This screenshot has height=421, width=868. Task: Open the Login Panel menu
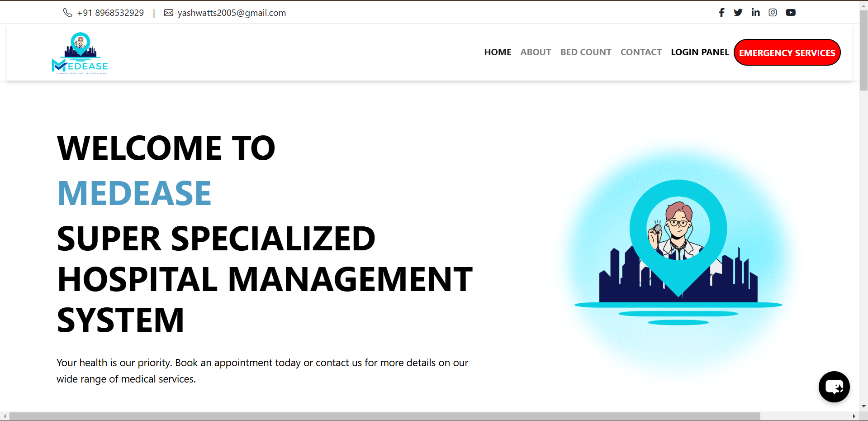pyautogui.click(x=700, y=52)
